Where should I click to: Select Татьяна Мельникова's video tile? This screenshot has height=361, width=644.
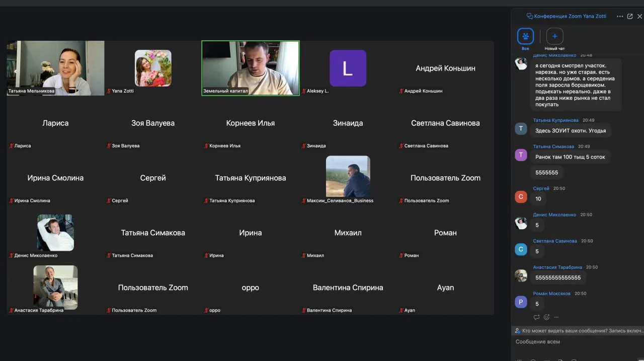(56, 68)
